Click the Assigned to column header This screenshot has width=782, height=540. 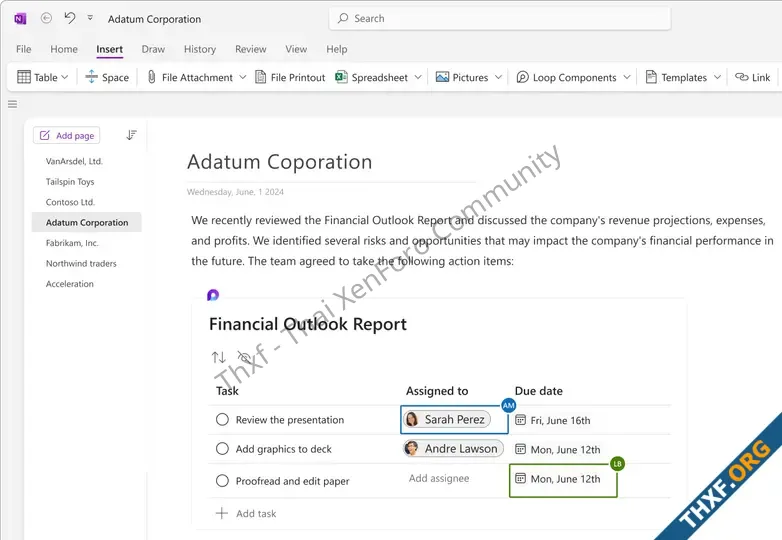coord(437,391)
